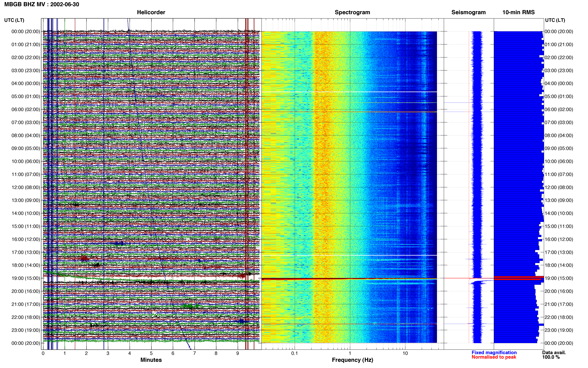This screenshot has width=588, height=368.
Task: Click "19:00 (15:00)" on the RMS time axis
Action: (559, 278)
